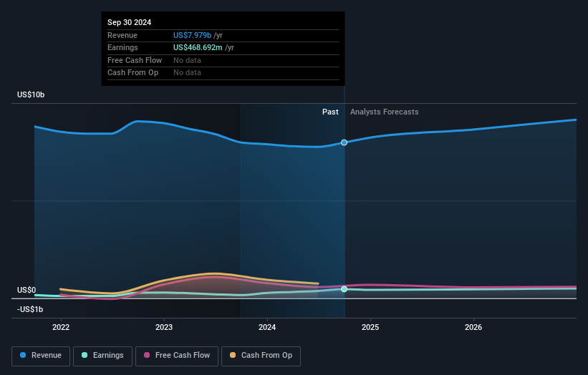Click the Past label on chart
This screenshot has height=375, width=588.
click(330, 112)
